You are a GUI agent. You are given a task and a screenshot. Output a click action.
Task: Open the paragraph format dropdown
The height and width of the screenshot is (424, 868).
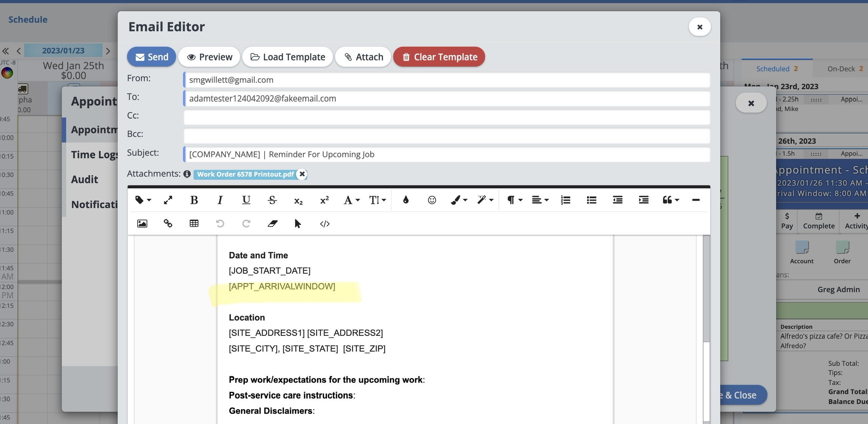[x=514, y=200]
